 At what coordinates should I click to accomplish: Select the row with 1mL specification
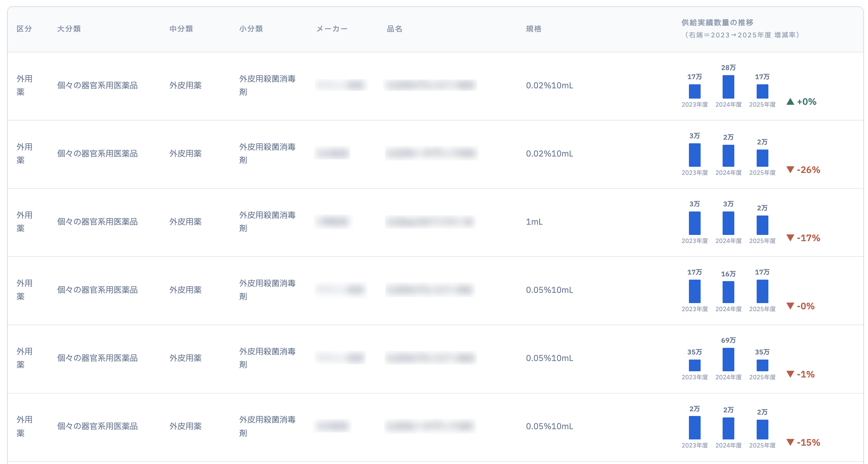(x=435, y=222)
